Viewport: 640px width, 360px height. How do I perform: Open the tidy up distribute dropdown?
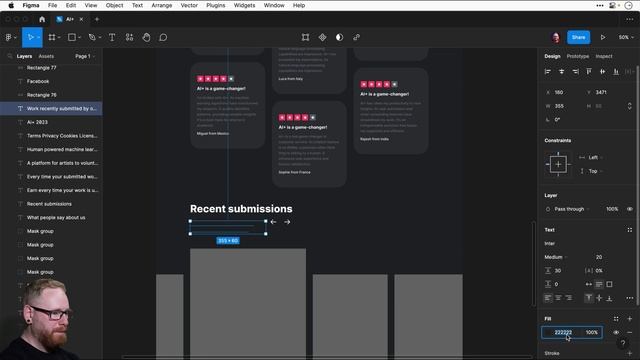click(629, 72)
